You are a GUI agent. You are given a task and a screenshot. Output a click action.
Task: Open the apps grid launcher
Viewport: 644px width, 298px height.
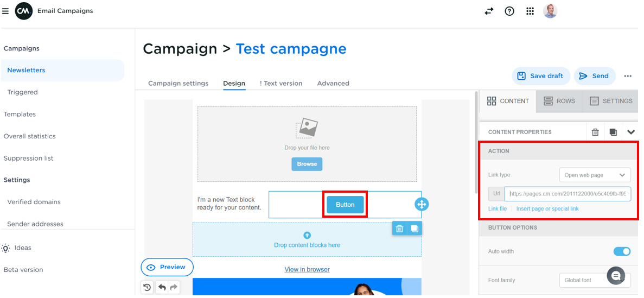point(530,11)
